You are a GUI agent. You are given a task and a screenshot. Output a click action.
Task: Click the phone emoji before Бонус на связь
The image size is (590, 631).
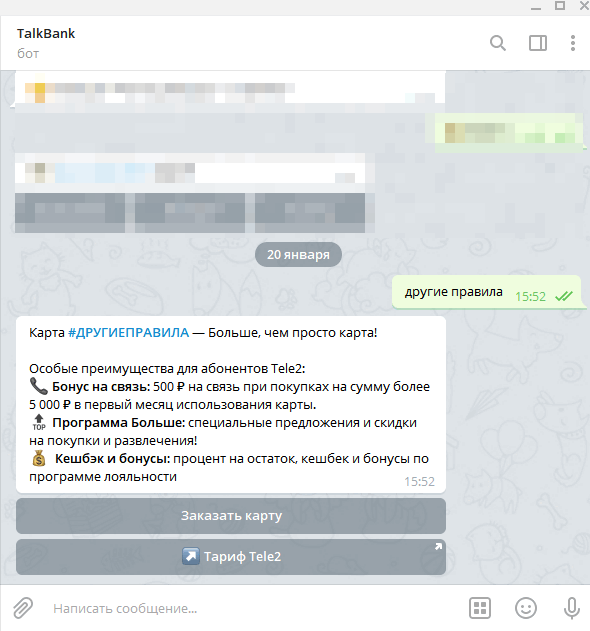tap(39, 387)
